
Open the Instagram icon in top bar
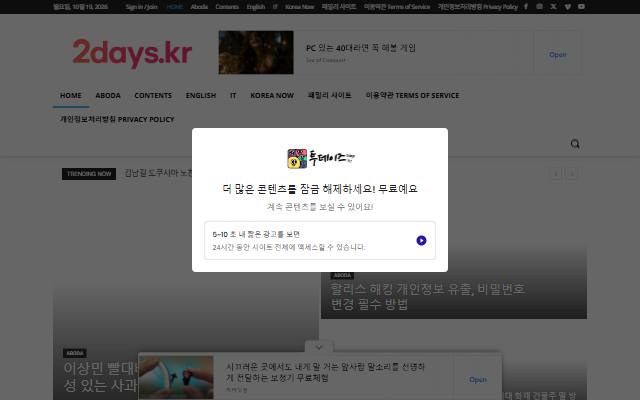tap(540, 7)
